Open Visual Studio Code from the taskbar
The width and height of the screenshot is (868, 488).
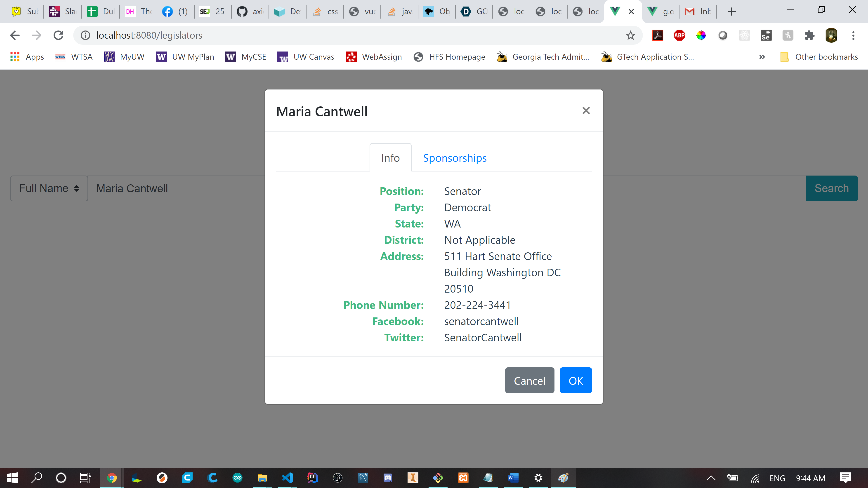pos(288,478)
